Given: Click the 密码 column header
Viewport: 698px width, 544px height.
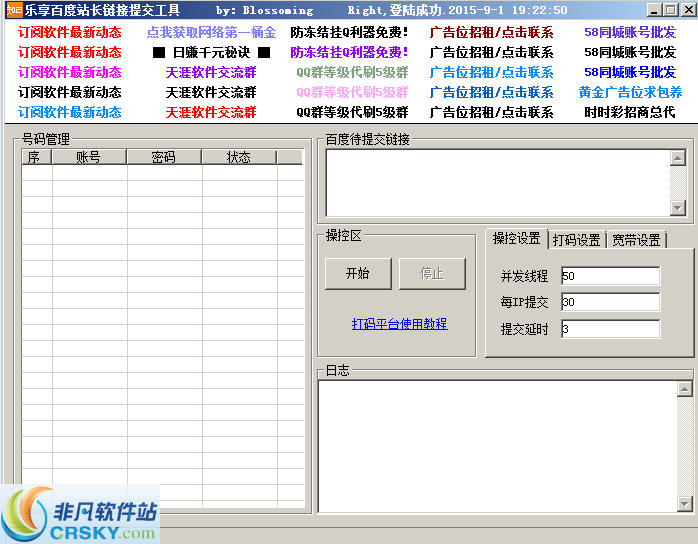Looking at the screenshot, I should tap(164, 157).
